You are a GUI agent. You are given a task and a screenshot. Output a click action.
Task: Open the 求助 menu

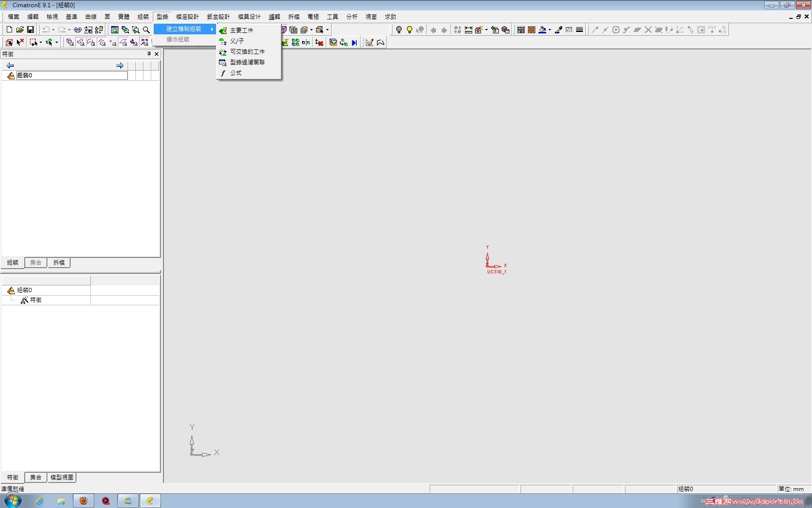click(x=391, y=16)
